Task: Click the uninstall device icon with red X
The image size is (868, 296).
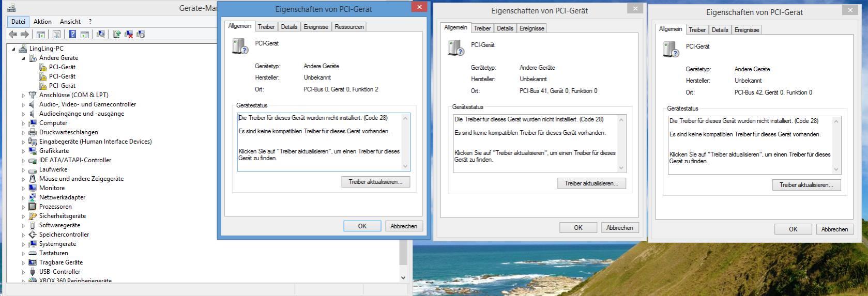Action: (x=129, y=35)
